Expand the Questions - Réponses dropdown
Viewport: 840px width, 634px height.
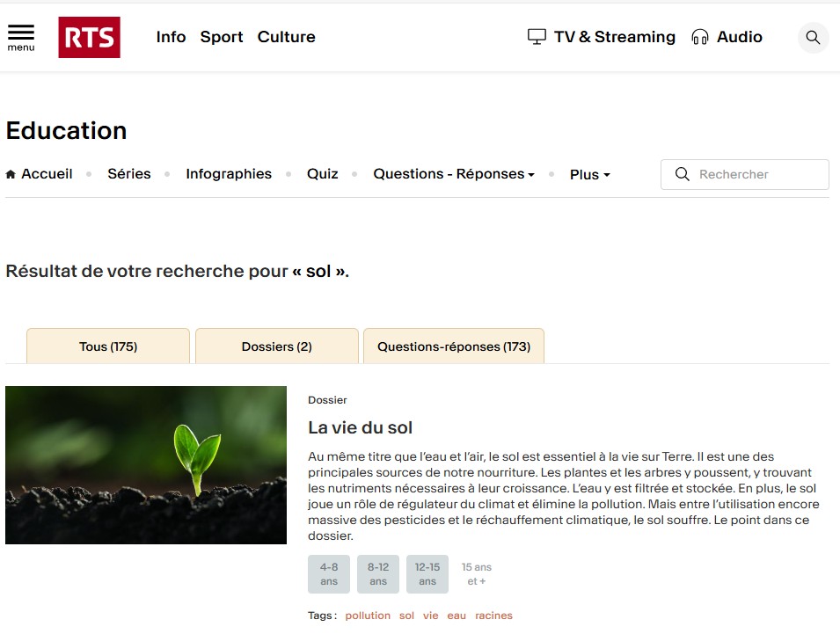coord(454,174)
